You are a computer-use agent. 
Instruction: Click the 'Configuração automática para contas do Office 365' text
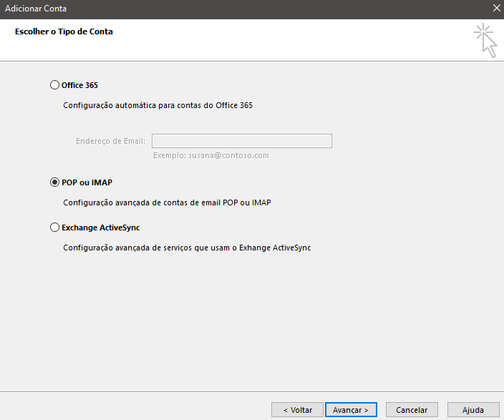click(157, 105)
